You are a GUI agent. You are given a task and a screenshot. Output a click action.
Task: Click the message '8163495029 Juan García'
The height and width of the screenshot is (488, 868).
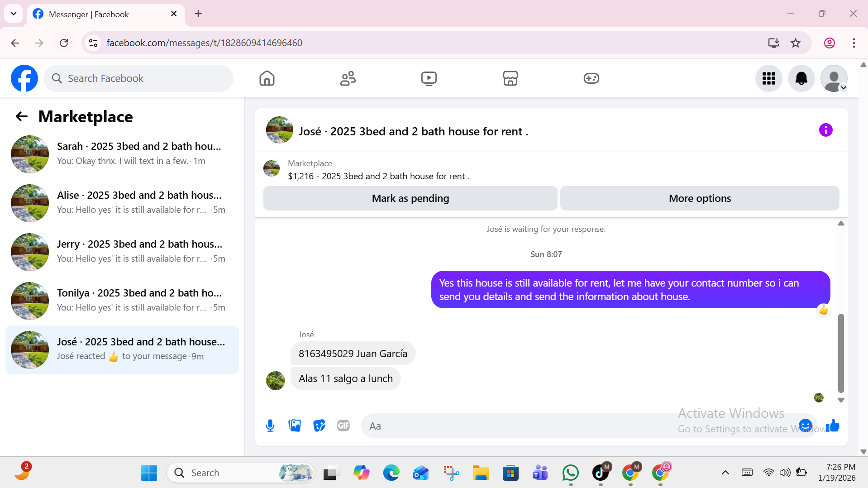coord(353,354)
